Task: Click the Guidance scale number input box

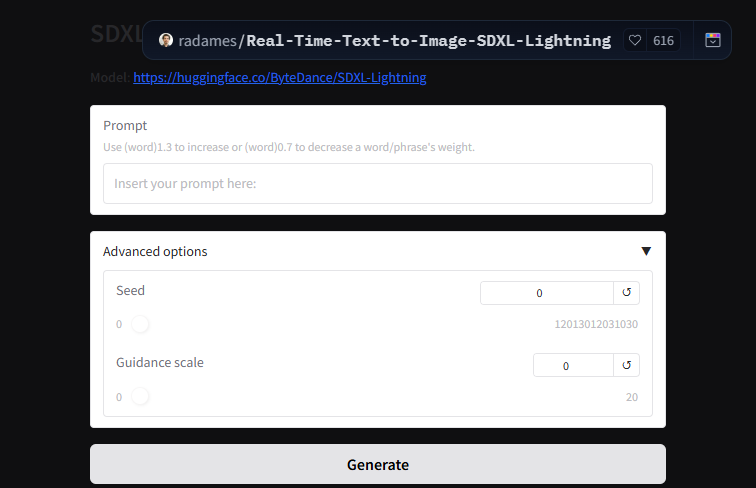Action: click(x=573, y=365)
